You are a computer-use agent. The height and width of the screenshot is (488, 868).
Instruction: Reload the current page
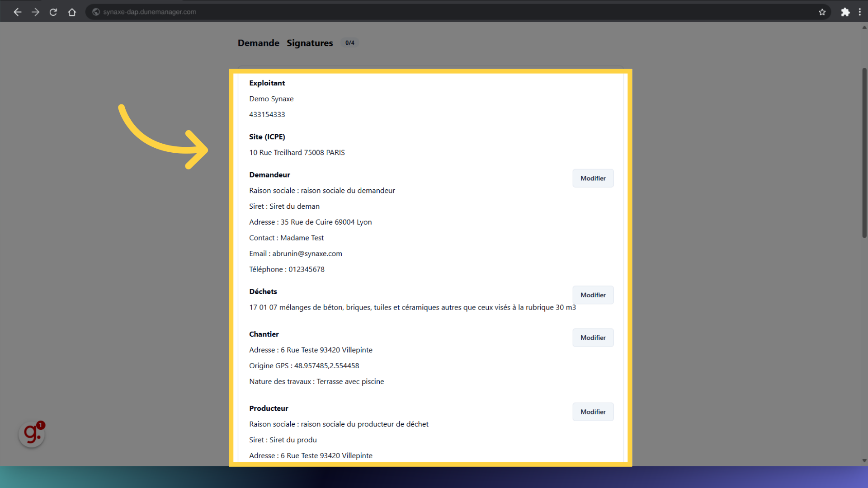(53, 12)
